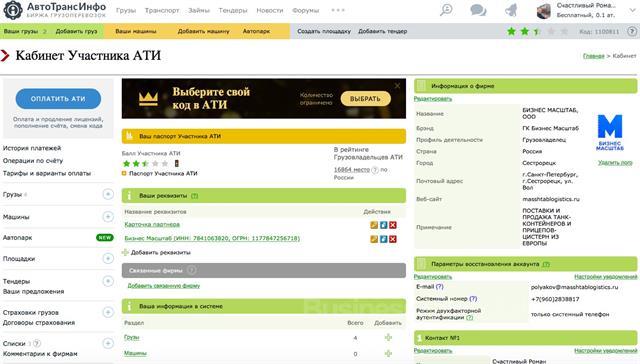Go to Ваши машины in yellow bar
Screen dimensions: 640x364
[136, 31]
